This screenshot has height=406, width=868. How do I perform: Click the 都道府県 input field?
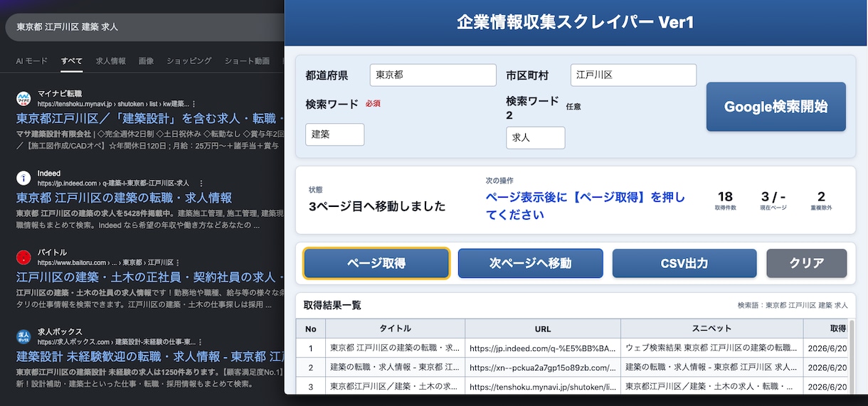(433, 75)
